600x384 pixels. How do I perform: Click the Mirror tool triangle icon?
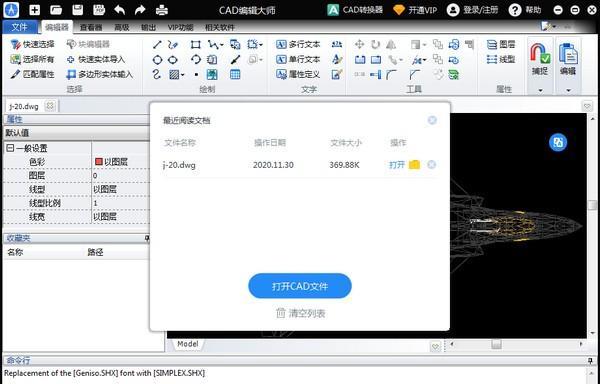click(x=391, y=45)
